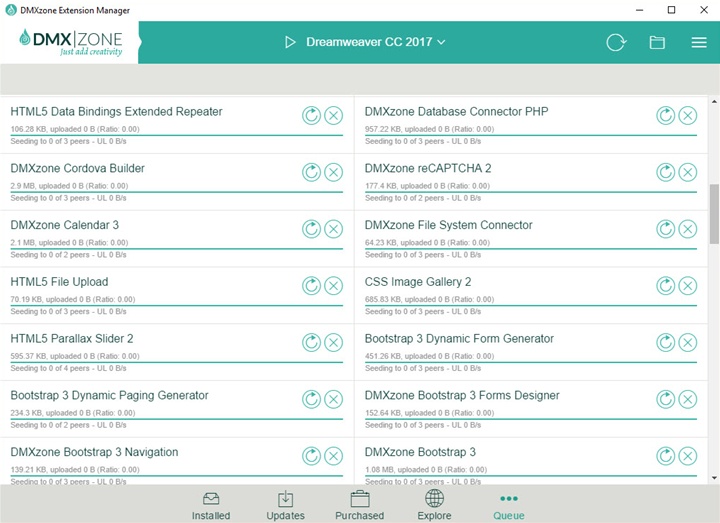Click CSS Image Gallery 2 progress bar
Image resolution: width=720 pixels, height=523 pixels.
coord(531,305)
